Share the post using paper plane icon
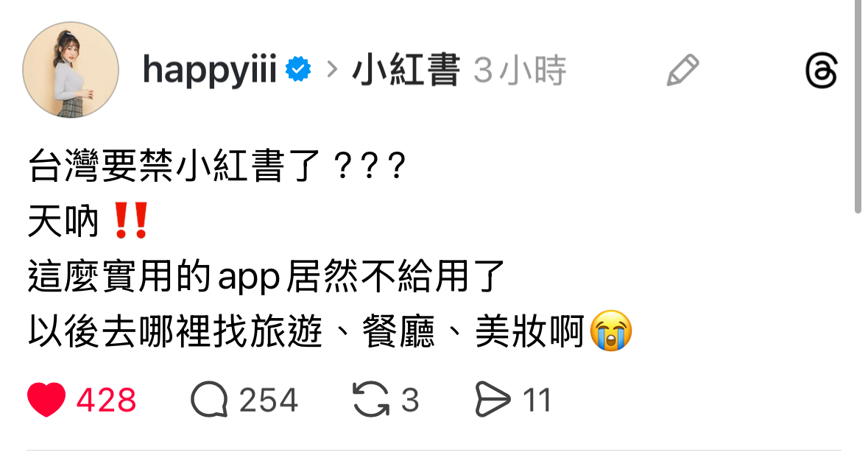 tap(492, 399)
